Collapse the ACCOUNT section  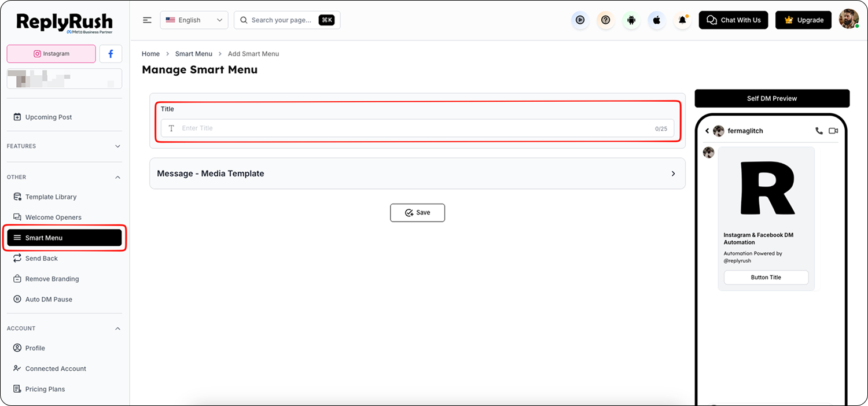[64, 329]
